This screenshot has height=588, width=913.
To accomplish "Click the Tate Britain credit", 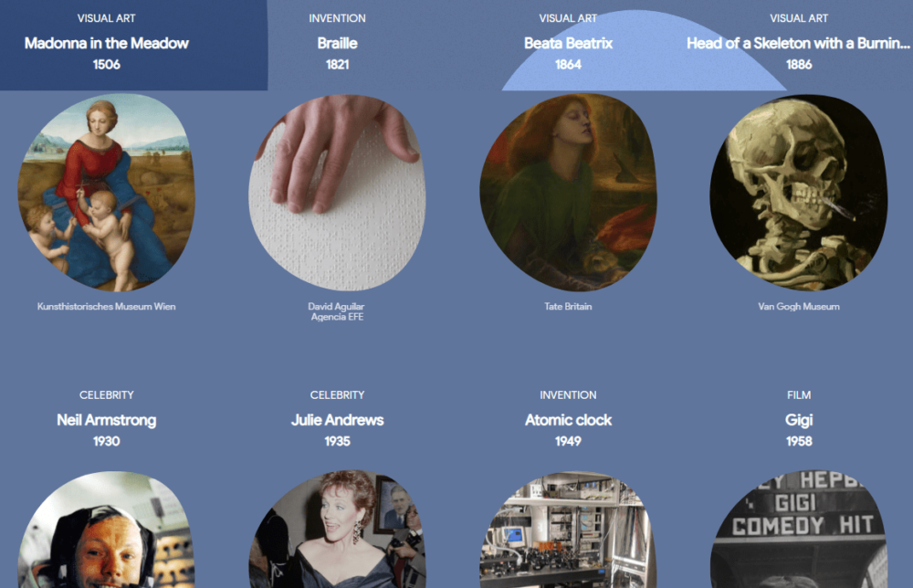I will [568, 306].
